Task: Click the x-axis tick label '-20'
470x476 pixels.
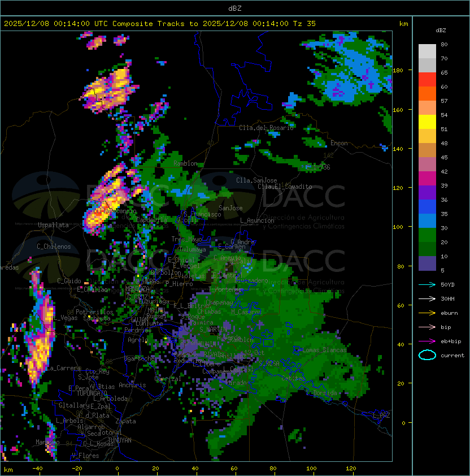Action: [x=77, y=469]
